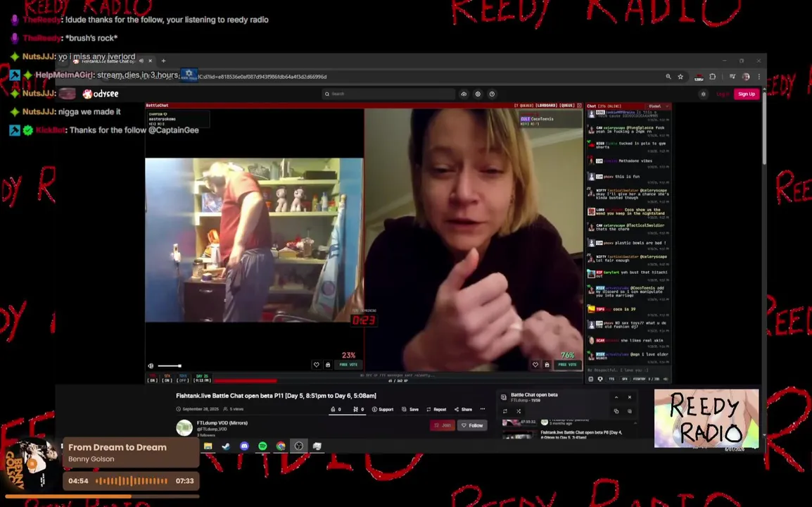Click the Benny Golson album art
This screenshot has width=812, height=507.
coord(30,465)
